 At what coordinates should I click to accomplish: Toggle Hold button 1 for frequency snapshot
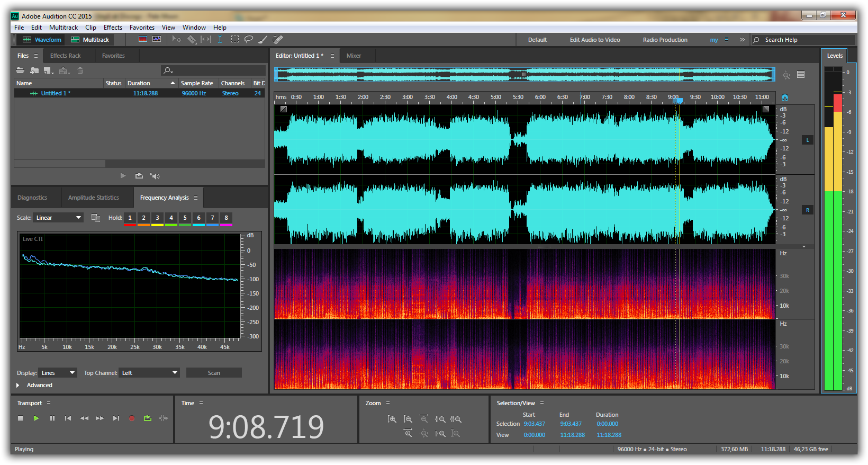click(130, 218)
